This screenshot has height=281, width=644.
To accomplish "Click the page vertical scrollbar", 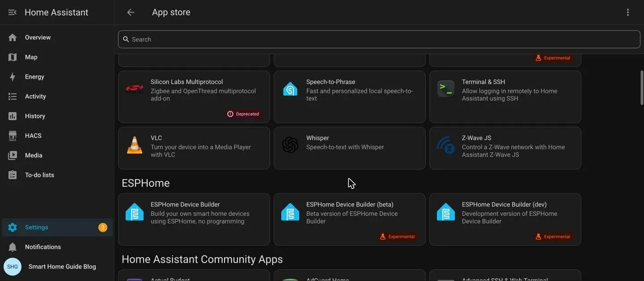I will click(642, 88).
